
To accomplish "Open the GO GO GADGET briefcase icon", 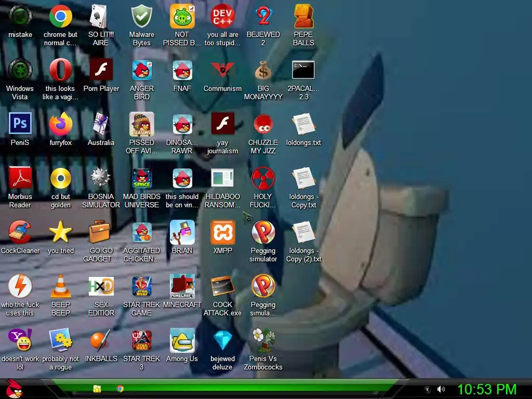I will click(101, 232).
